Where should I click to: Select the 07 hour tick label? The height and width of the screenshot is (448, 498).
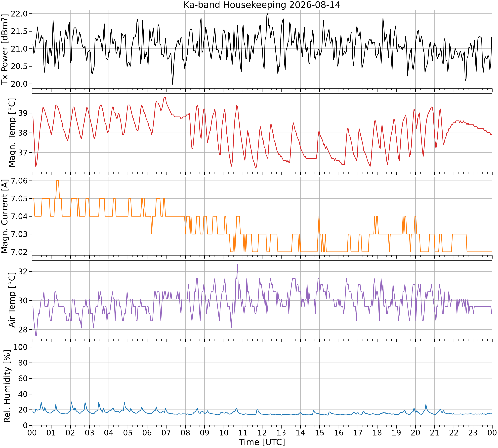pyautogui.click(x=166, y=433)
